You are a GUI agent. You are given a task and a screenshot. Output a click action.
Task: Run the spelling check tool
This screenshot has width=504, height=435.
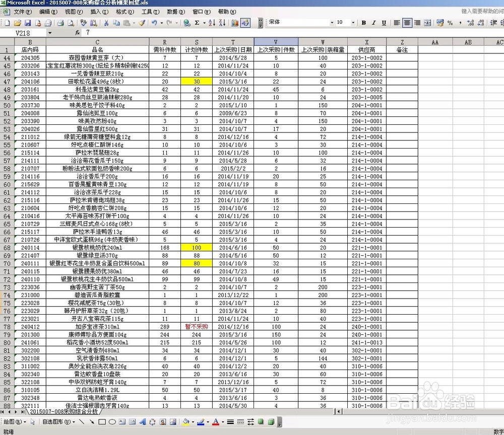(83, 23)
